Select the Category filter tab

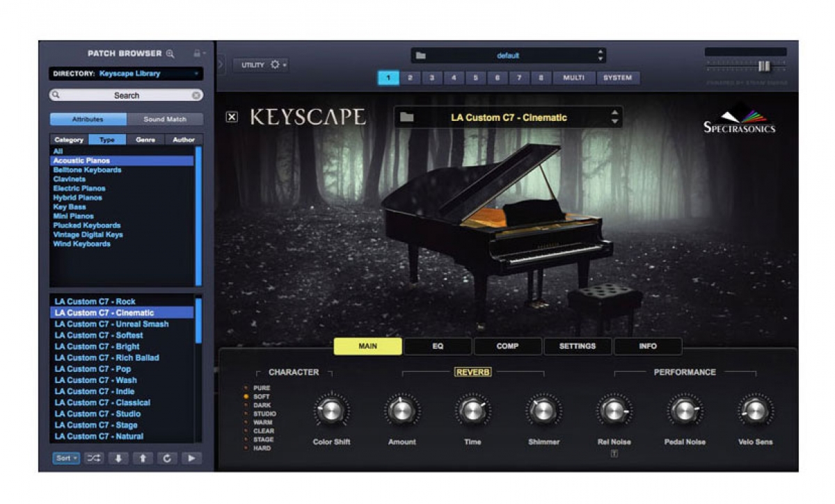[x=69, y=140]
